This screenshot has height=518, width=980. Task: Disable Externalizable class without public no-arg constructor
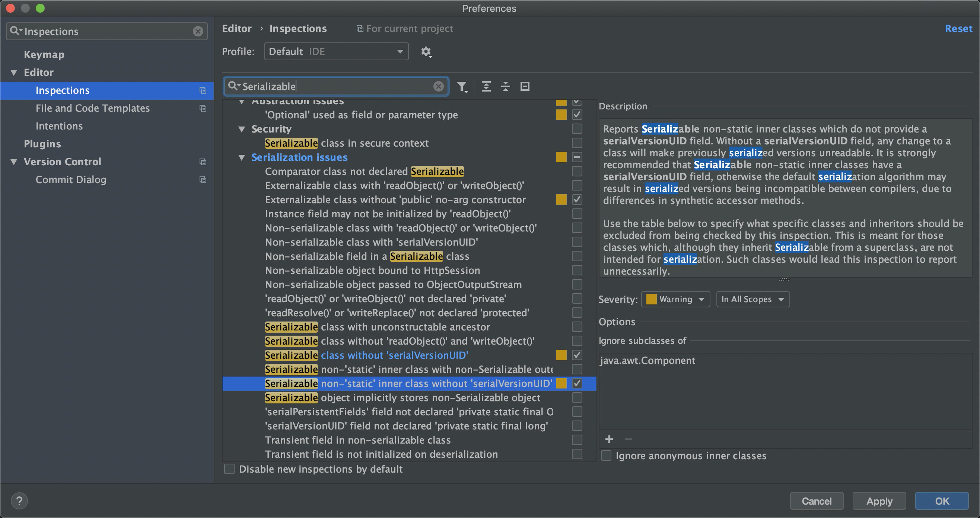point(577,199)
